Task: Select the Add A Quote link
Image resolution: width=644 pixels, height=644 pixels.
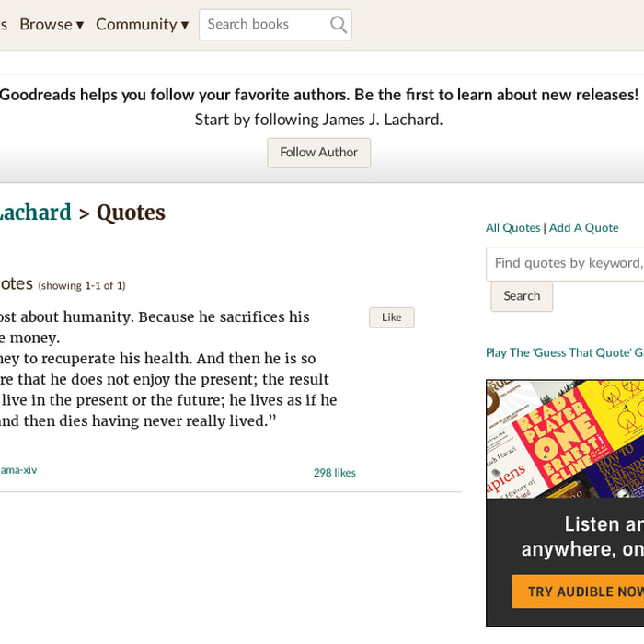Action: [x=583, y=227]
